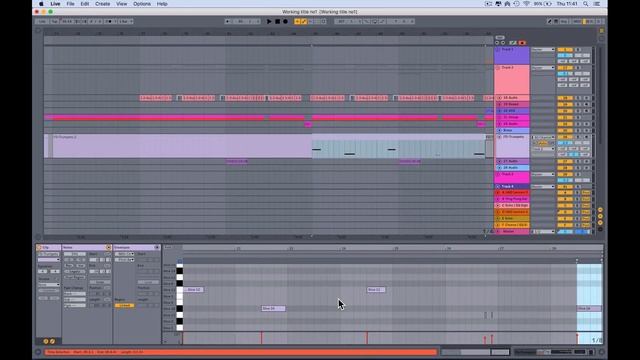Toggle the MIDI map mode switch
This screenshot has width=640, height=360.
click(577, 21)
